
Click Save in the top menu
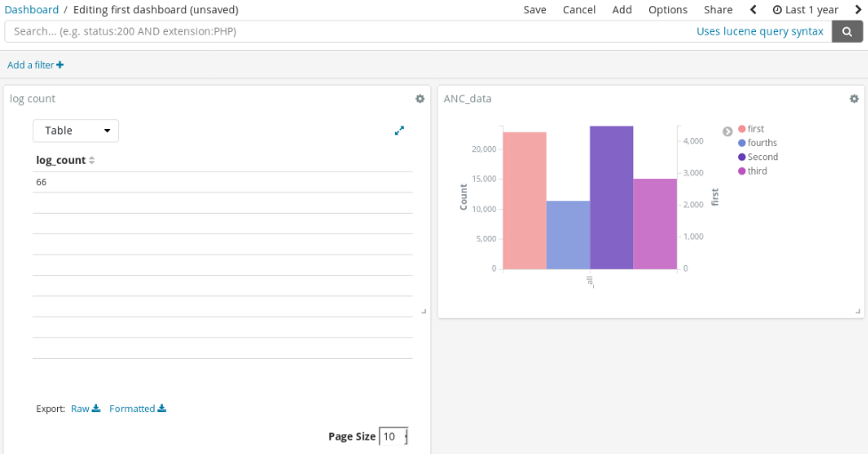pyautogui.click(x=534, y=10)
